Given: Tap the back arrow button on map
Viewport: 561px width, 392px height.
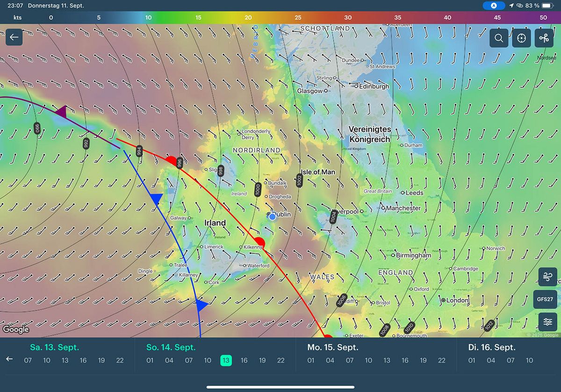Looking at the screenshot, I should click(14, 37).
